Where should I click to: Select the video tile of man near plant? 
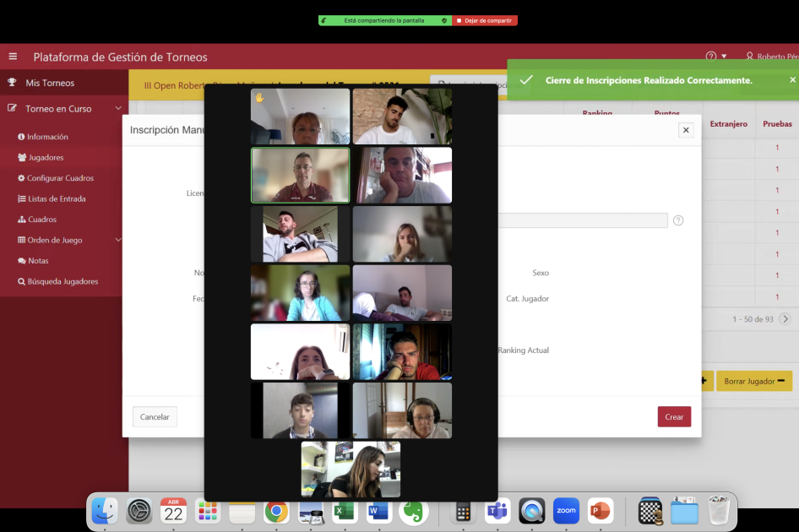[402, 117]
